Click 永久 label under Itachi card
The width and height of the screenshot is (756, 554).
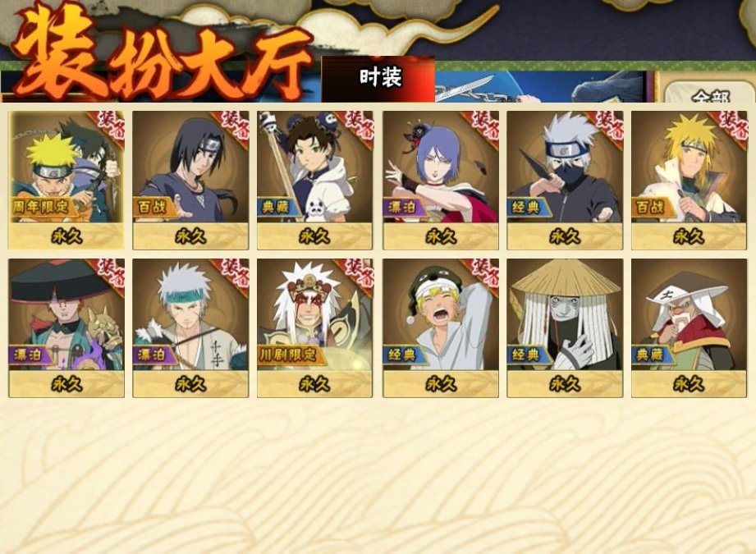point(191,236)
